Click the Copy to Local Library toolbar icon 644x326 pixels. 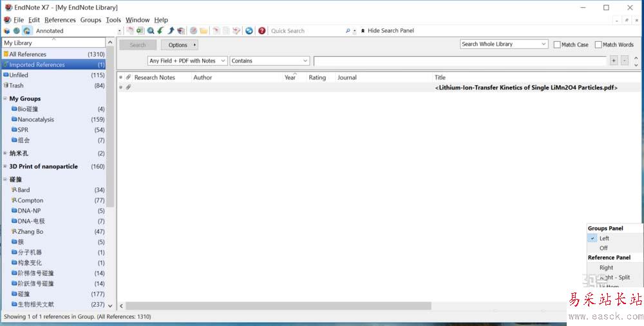pos(130,31)
